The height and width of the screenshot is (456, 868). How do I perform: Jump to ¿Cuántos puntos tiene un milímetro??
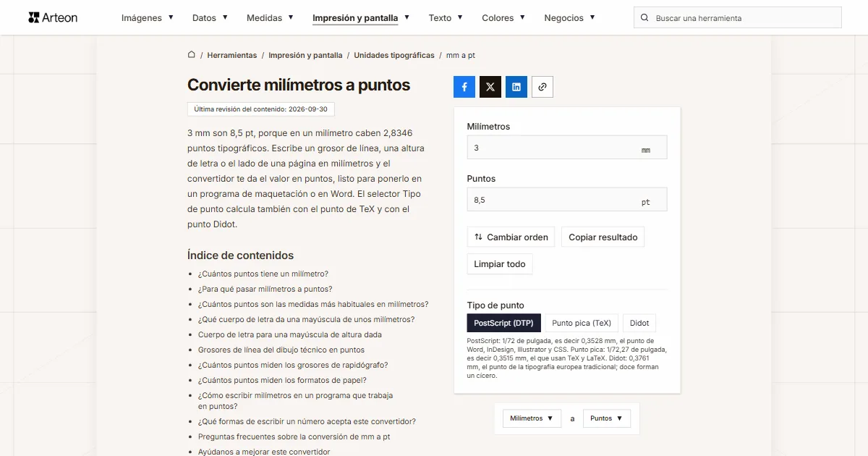263,274
